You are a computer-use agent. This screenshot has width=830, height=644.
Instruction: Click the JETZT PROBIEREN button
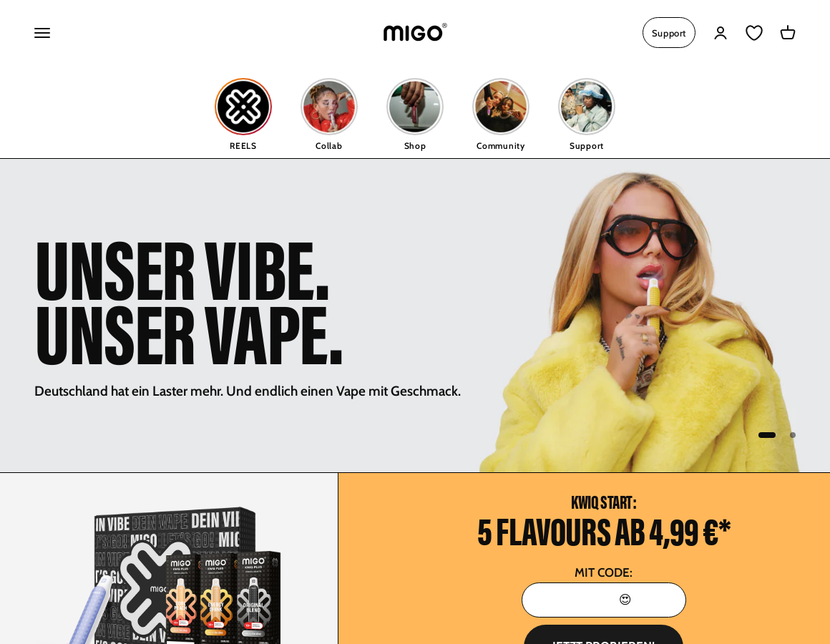point(604,635)
